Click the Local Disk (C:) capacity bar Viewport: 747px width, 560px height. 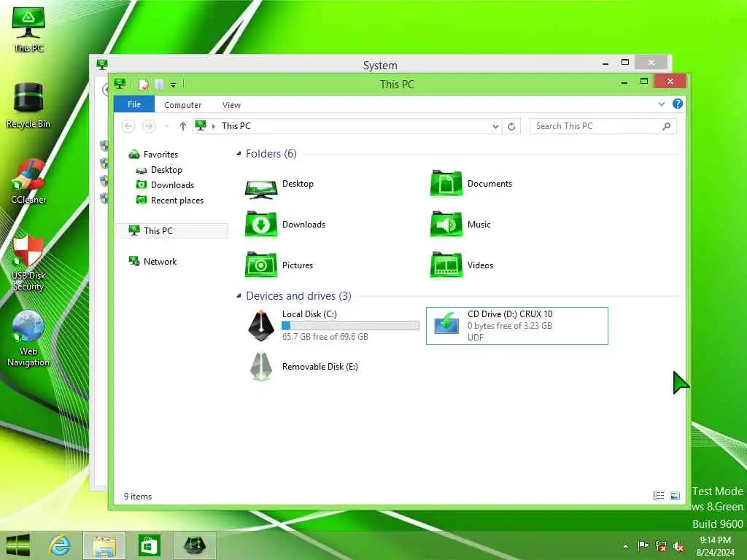pos(351,326)
